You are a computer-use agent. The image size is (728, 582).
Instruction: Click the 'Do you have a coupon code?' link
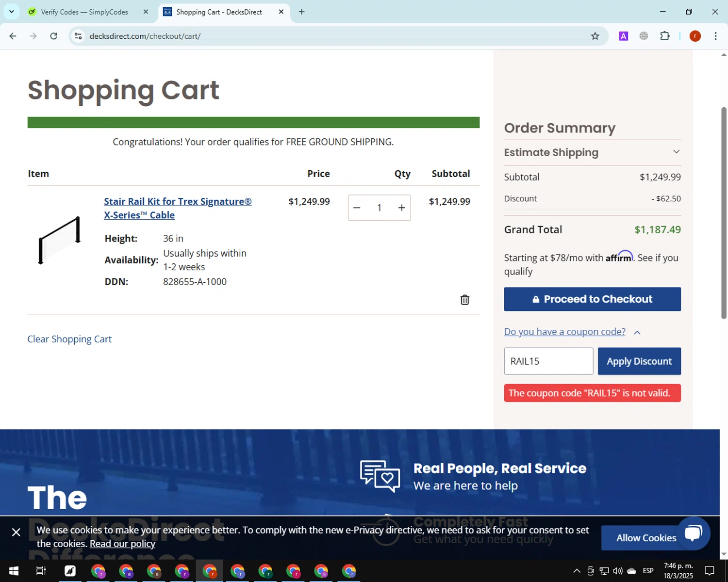564,332
